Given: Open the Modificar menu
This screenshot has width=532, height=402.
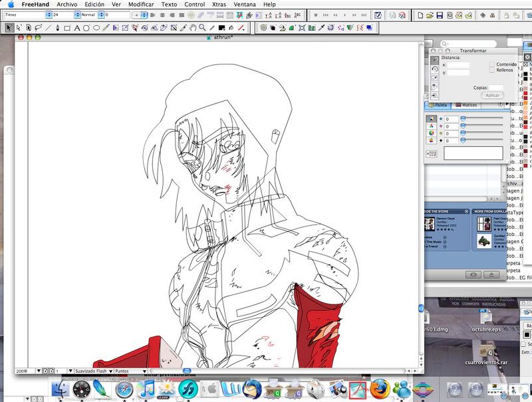Looking at the screenshot, I should click(x=141, y=5).
